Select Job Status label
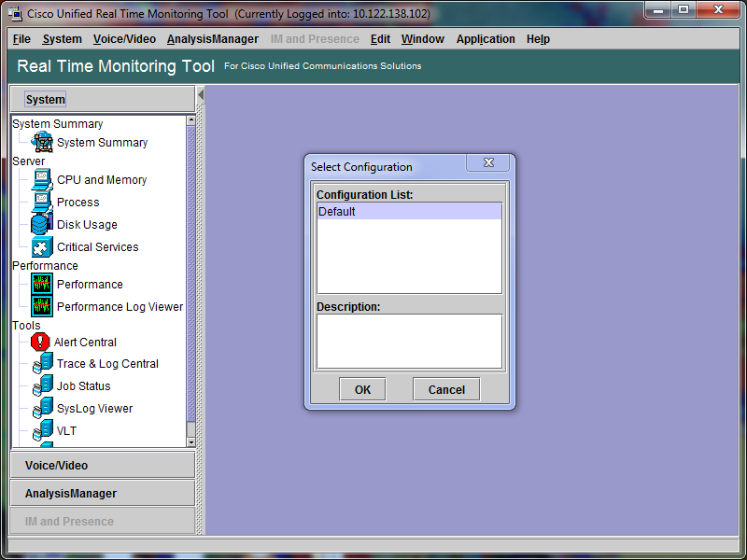 83,385
